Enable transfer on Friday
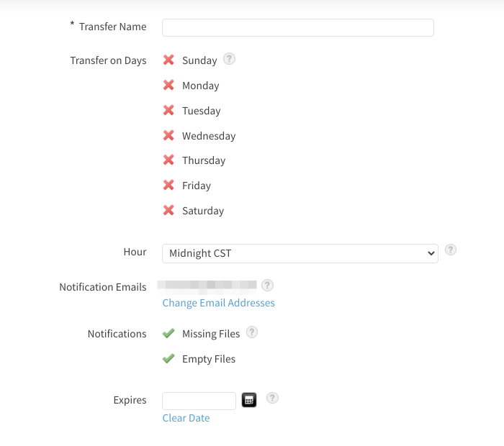The width and height of the screenshot is (504, 446). click(x=168, y=185)
